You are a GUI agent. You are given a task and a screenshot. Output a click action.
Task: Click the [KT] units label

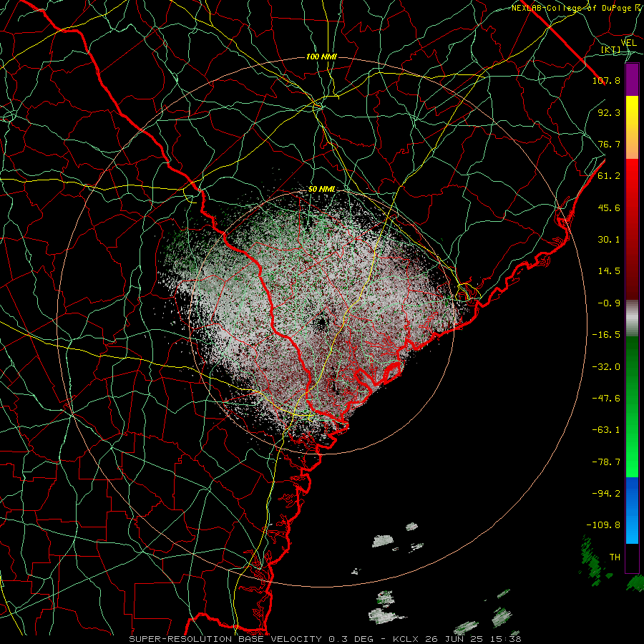point(611,50)
